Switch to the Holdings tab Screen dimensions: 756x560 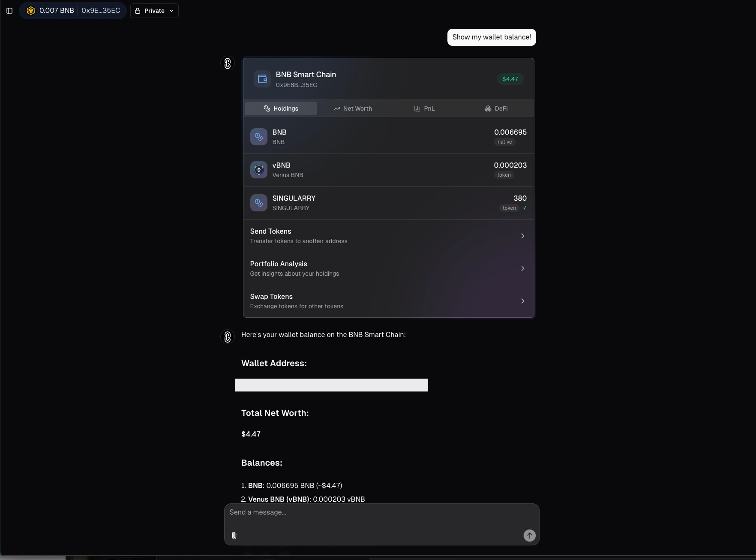tap(281, 108)
